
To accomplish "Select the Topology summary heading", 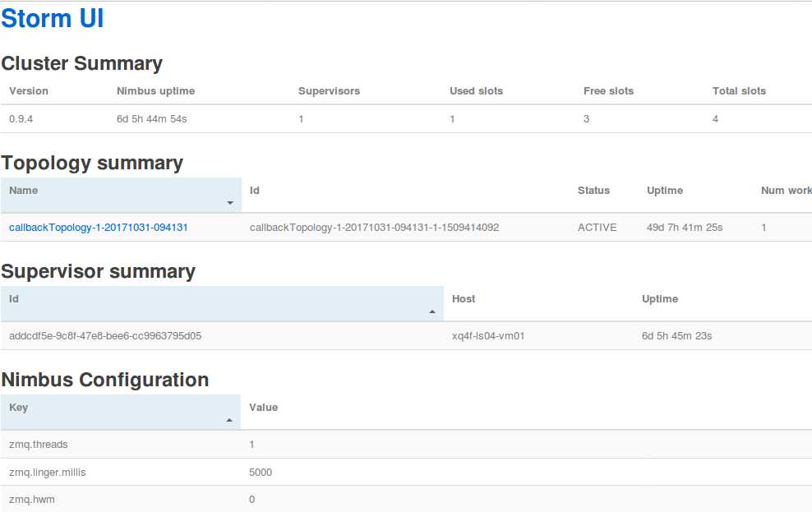I will click(x=92, y=163).
